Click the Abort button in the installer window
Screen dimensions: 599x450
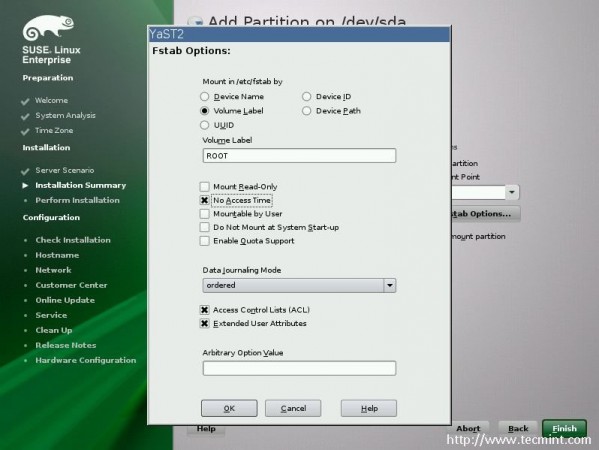tap(468, 428)
